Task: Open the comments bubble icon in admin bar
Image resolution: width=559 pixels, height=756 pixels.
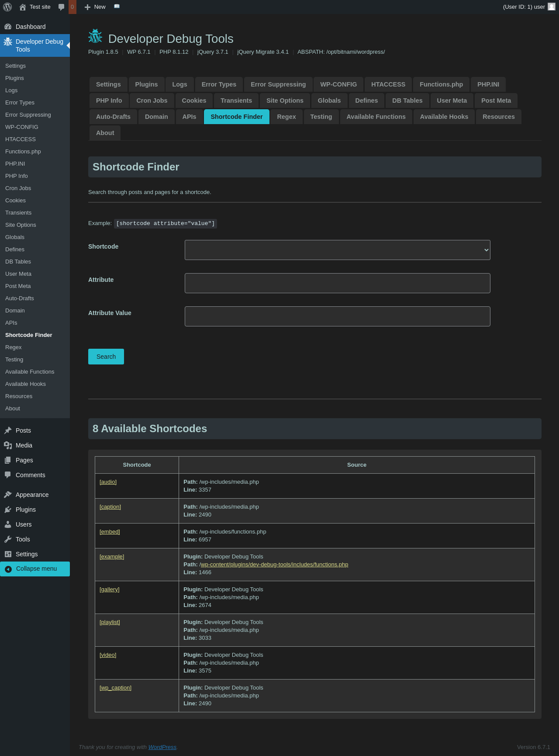Action: [62, 7]
